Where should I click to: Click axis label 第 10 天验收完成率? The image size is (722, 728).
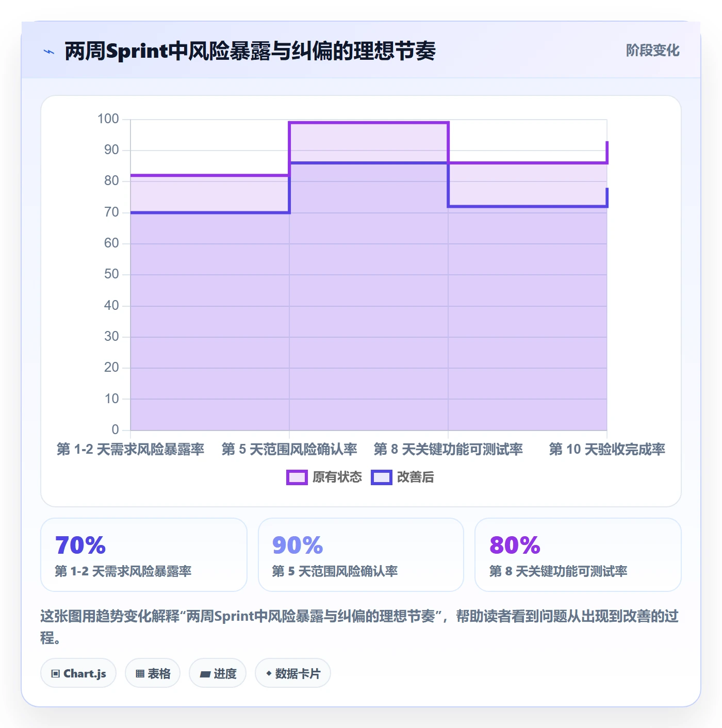[607, 449]
